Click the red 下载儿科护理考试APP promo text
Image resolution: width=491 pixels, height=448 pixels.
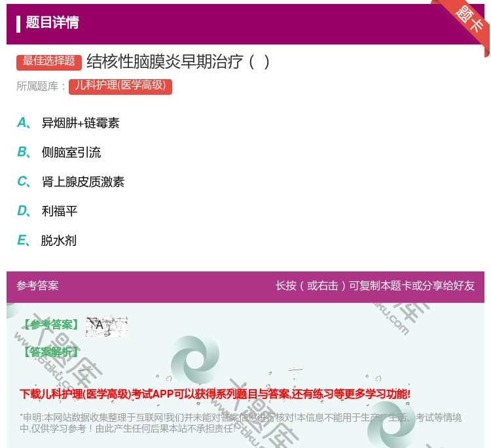click(215, 394)
